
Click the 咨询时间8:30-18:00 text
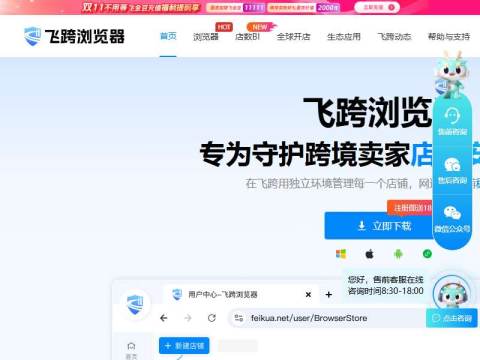(386, 291)
